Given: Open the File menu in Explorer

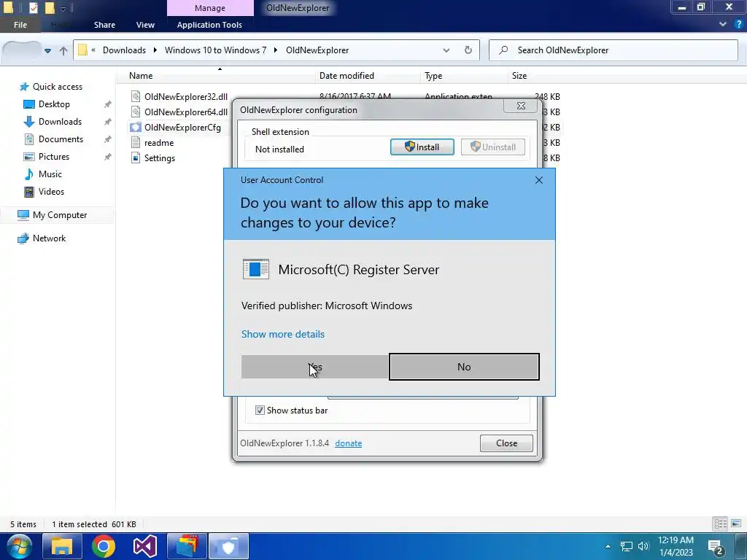Looking at the screenshot, I should coord(20,25).
